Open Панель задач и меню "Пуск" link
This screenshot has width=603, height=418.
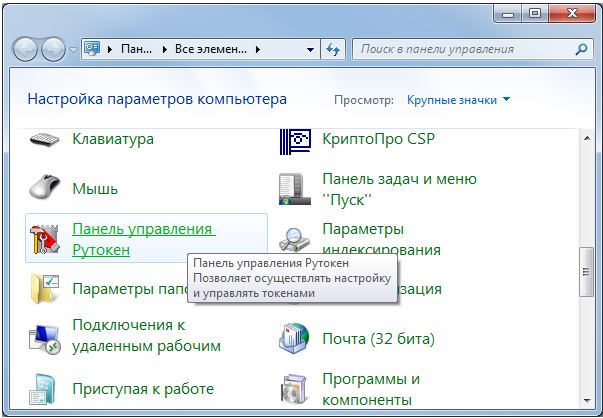click(400, 189)
